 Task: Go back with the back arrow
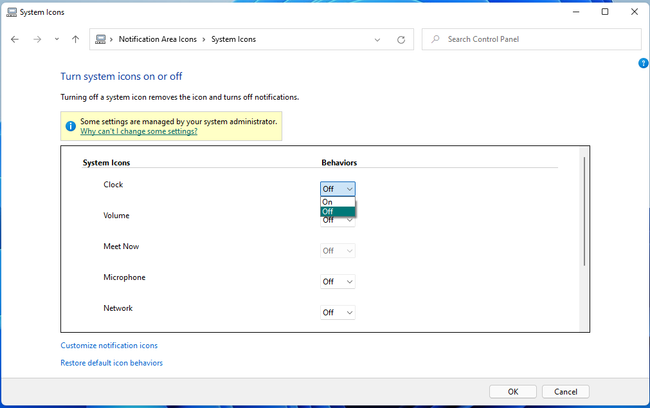[x=15, y=39]
